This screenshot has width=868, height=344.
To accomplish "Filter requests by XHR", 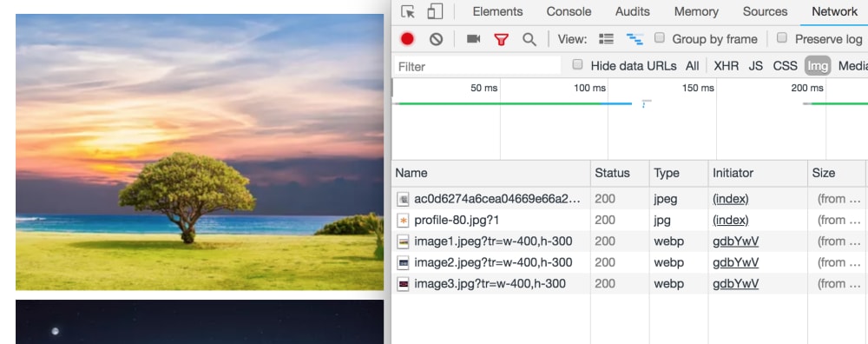I will 727,66.
